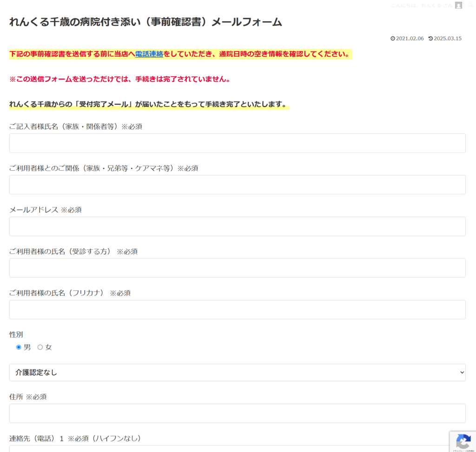This screenshot has height=452, width=476.
Task: Click the update history icon beside 2025.03.15
Action: pos(430,39)
